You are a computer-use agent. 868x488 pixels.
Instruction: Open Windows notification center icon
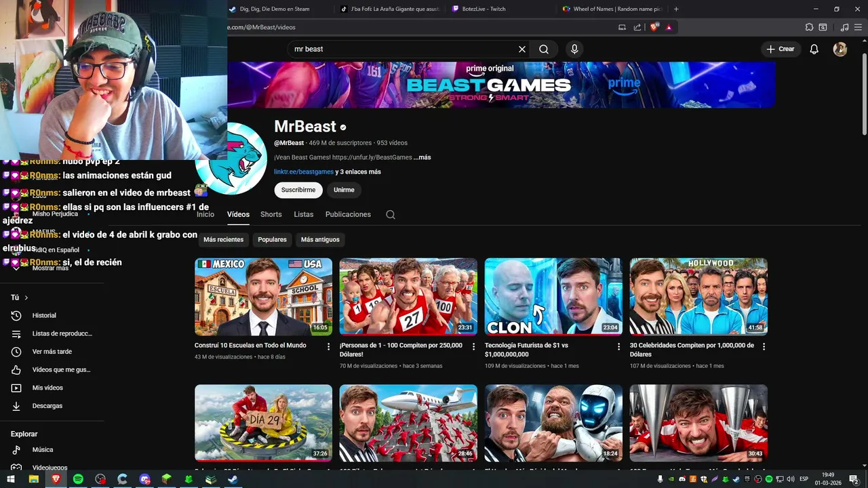point(854,479)
